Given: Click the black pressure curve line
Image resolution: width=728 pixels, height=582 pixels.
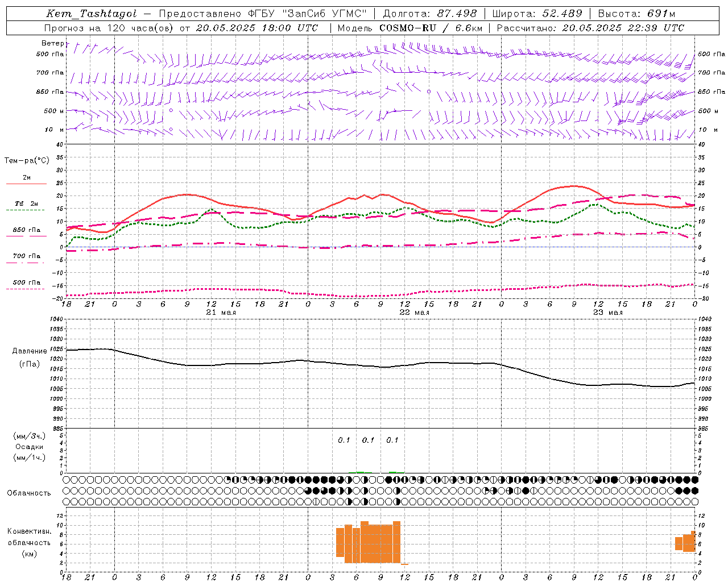Looking at the screenshot, I should tap(380, 367).
